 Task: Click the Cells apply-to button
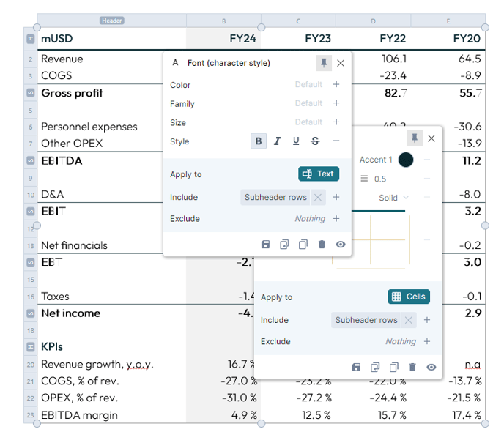(x=408, y=297)
